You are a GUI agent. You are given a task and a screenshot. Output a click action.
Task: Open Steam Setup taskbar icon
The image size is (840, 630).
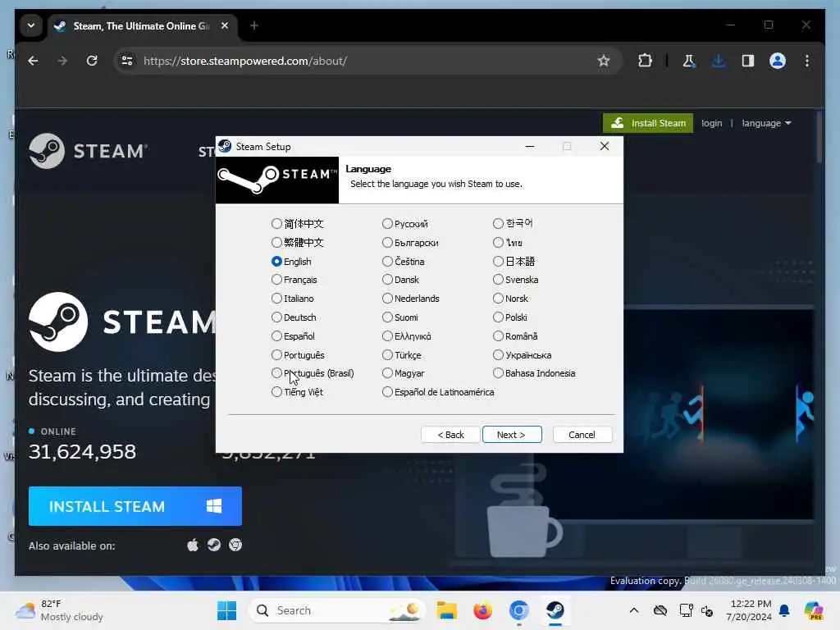pyautogui.click(x=555, y=610)
